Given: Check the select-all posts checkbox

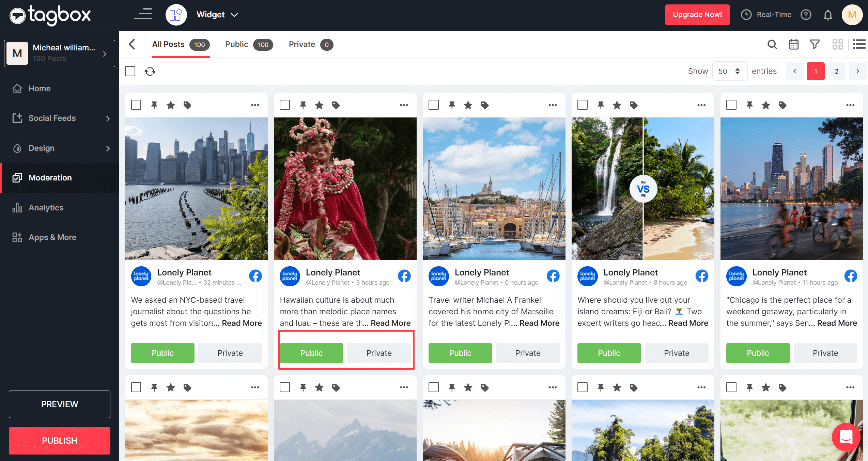Looking at the screenshot, I should click(130, 71).
